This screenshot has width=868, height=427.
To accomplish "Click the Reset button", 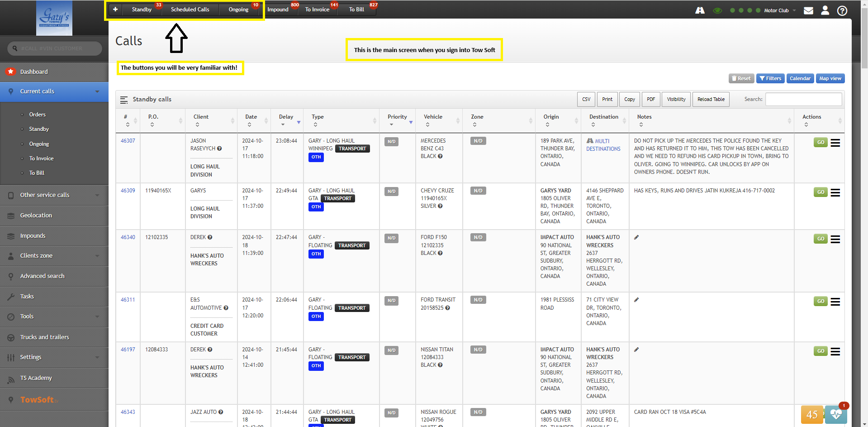I will click(x=741, y=78).
